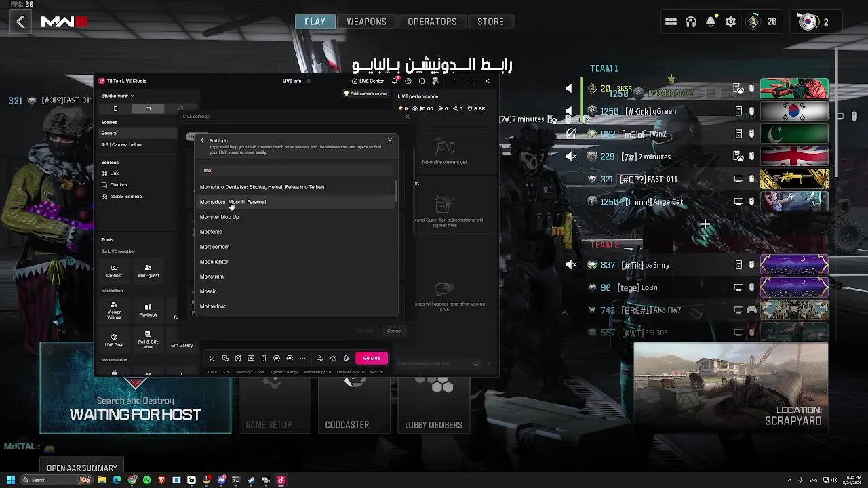Go back with the MWIII back arrow
The width and height of the screenshot is (868, 488).
[21, 22]
